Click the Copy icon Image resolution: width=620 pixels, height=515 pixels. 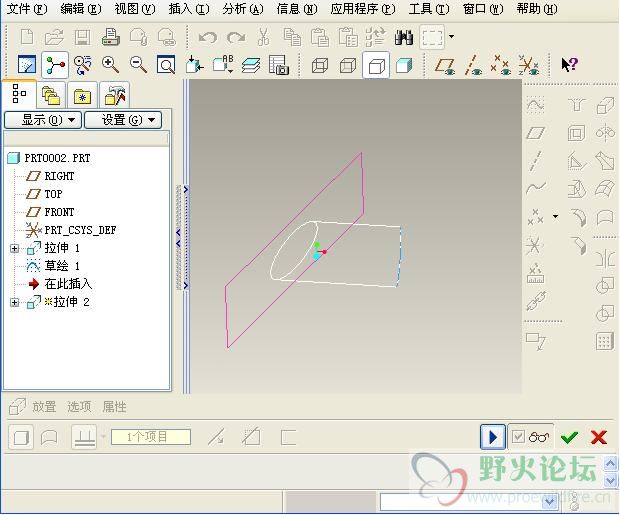(292, 37)
